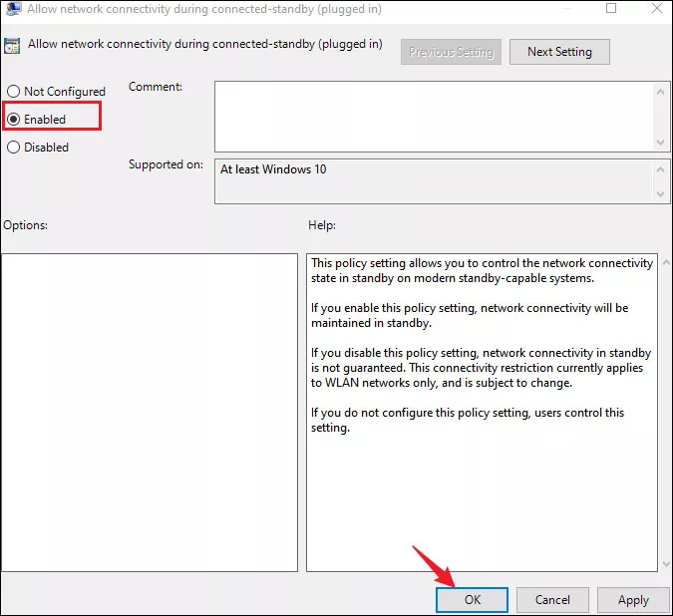Screen dimensions: 673x616
Task: Click the policy setting icon beside the title
Action: [x=12, y=46]
